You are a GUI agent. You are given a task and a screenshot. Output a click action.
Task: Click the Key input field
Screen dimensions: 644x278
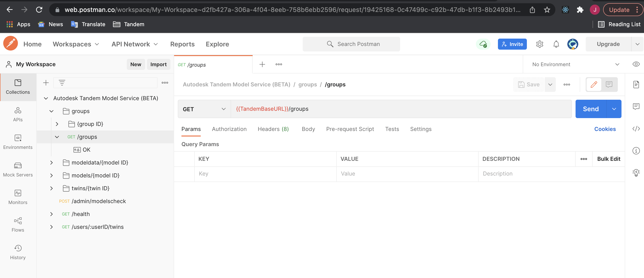[x=265, y=173]
